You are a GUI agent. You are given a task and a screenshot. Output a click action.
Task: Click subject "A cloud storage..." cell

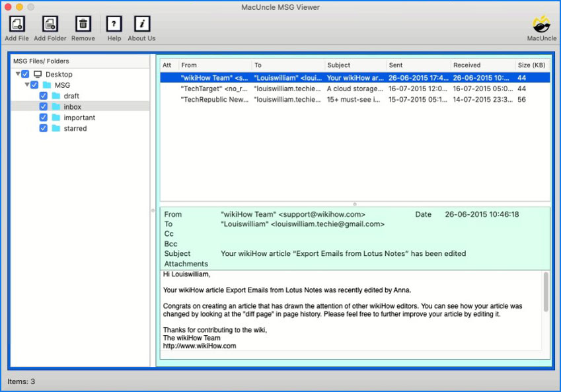[355, 89]
